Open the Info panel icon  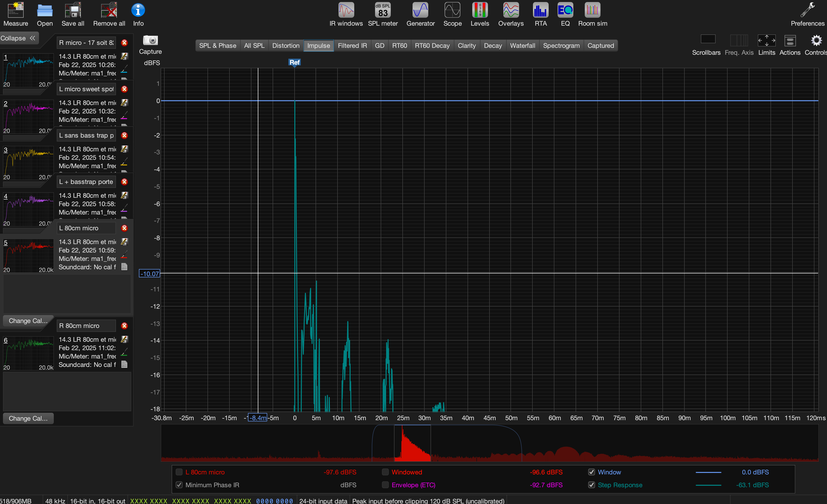138,10
